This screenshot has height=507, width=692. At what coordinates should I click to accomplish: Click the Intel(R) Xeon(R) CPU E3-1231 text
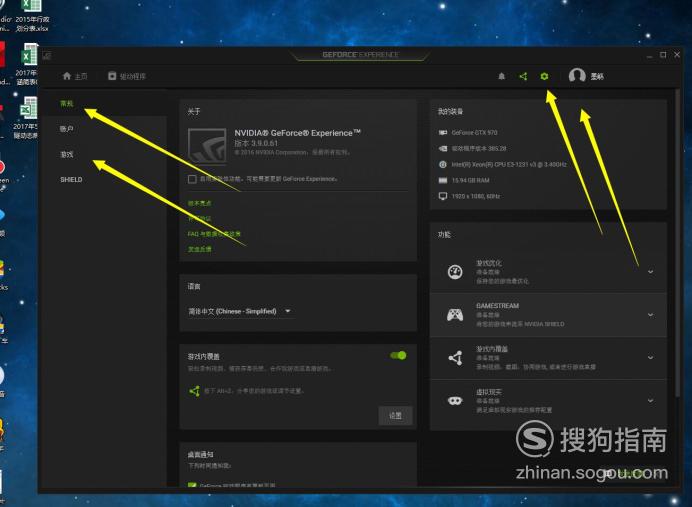pyautogui.click(x=509, y=164)
